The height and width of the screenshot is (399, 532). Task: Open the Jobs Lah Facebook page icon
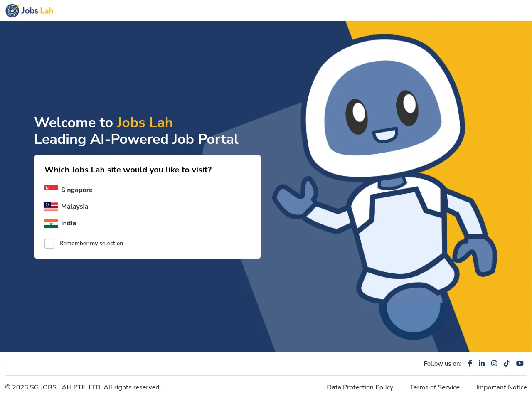[x=470, y=363]
